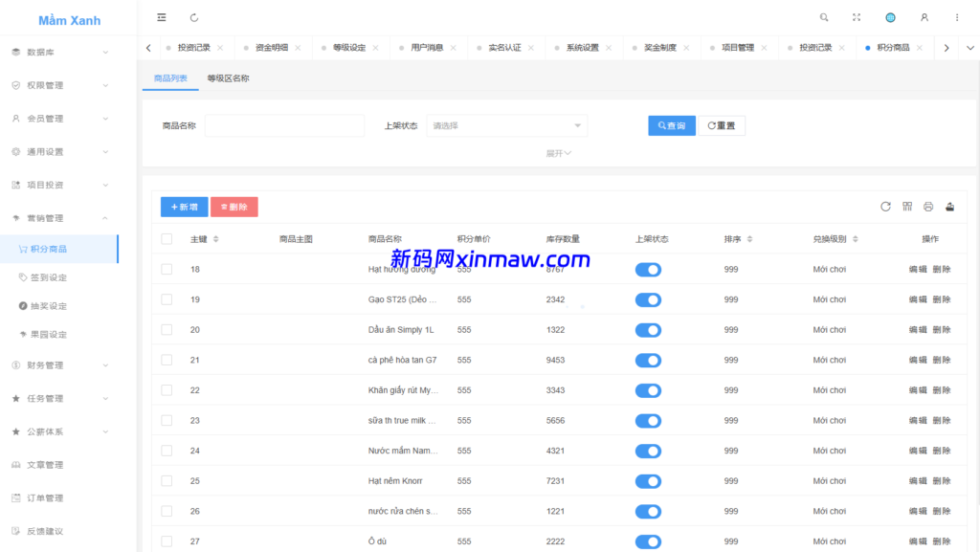Screen dimensions: 980x552
Task: Focus the 商品名称 input field
Action: click(x=284, y=125)
